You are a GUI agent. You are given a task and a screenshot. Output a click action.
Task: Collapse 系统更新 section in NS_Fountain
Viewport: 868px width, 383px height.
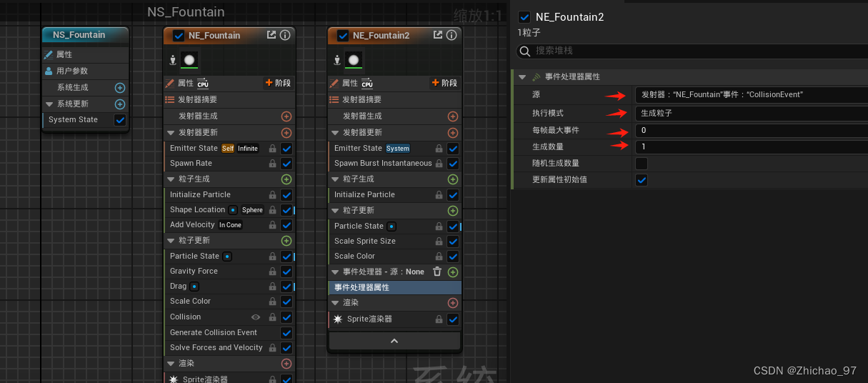point(49,104)
